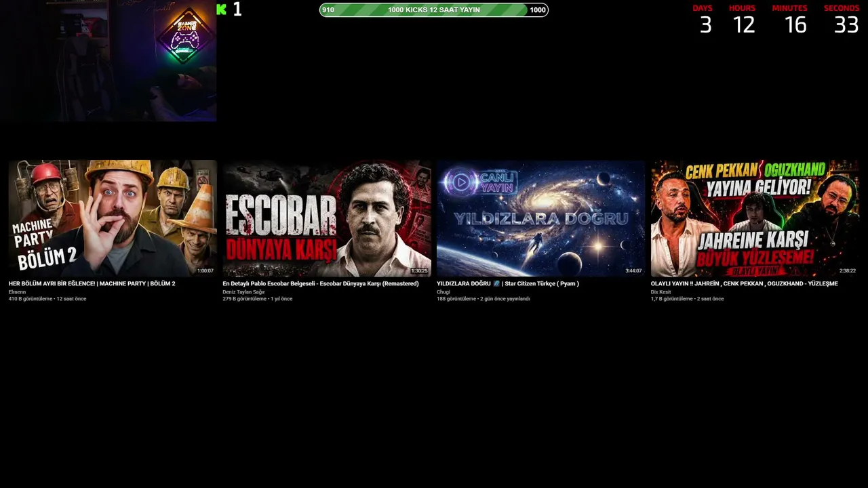Click '1,7 B görüntüleme • 2 saat önce' text
The image size is (868, 488).
688,299
